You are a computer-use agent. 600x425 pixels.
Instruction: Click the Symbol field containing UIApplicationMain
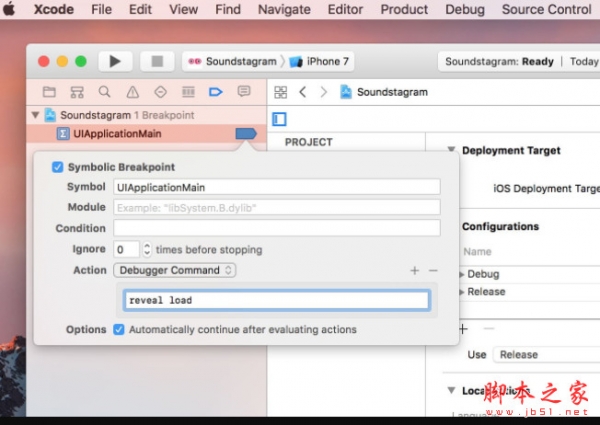pos(277,187)
